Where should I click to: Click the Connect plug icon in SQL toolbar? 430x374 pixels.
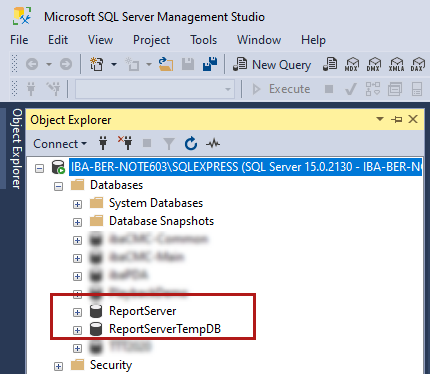[31, 89]
